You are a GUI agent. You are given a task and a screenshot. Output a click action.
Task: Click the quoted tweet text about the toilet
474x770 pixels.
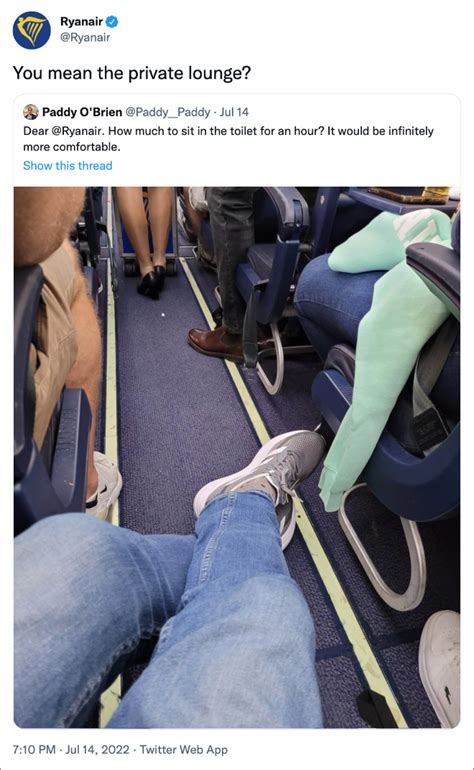tap(228, 139)
